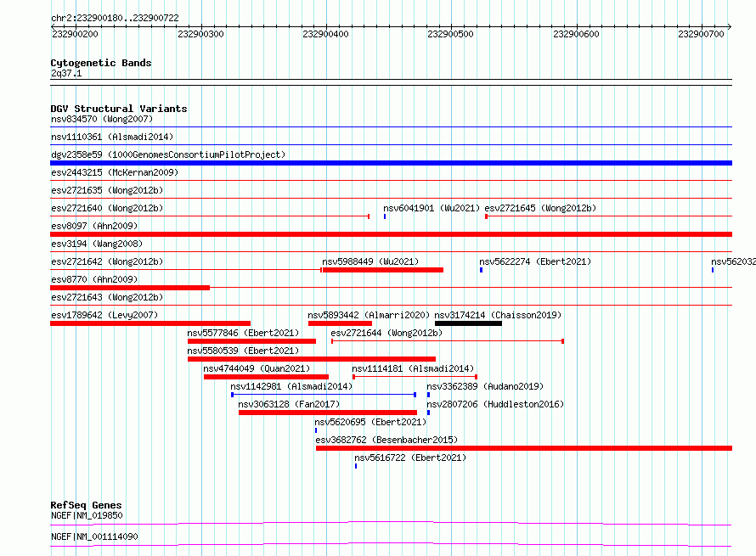Click the 232900600 ruler position label
Image resolution: width=756 pixels, height=556 pixels.
pyautogui.click(x=576, y=34)
